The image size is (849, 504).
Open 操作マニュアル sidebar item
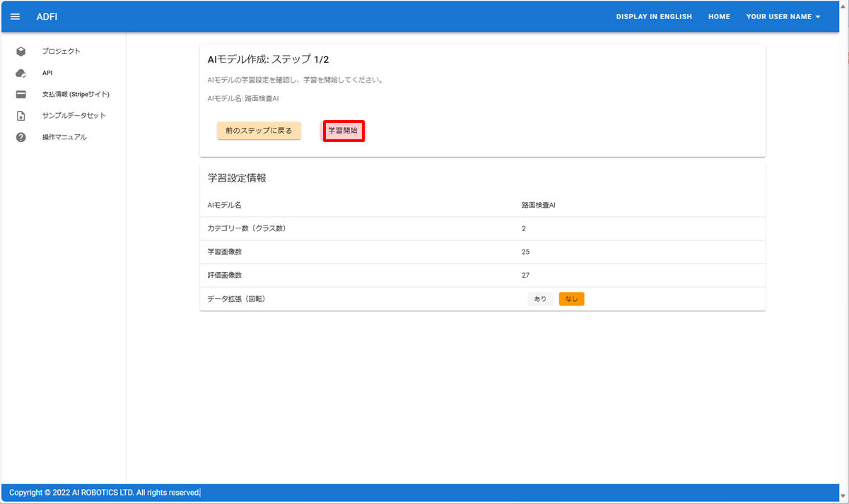[64, 137]
